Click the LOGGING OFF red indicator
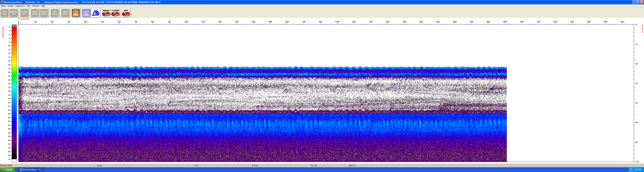Image resolution: width=644 pixels, height=172 pixels. tap(115, 14)
